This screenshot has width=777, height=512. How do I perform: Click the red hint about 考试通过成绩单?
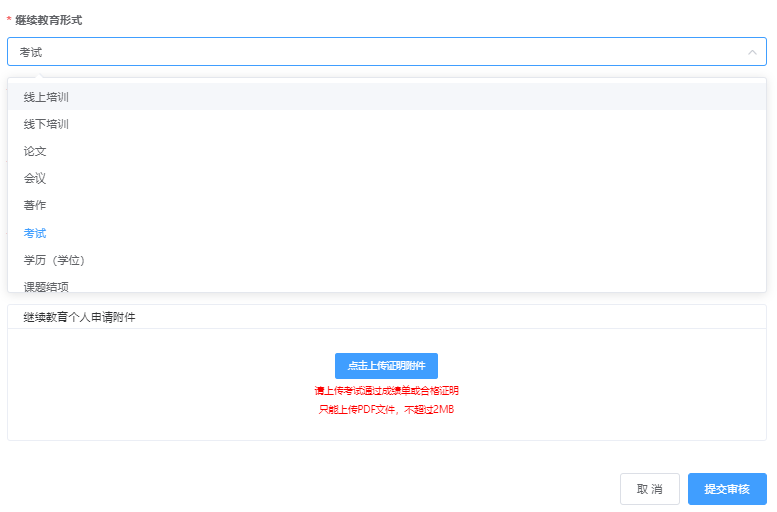click(x=386, y=391)
